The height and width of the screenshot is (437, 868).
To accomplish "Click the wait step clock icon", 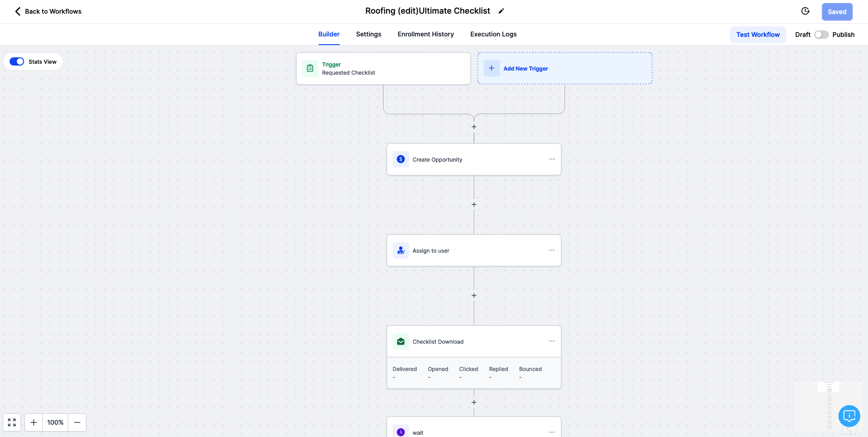I will point(401,432).
